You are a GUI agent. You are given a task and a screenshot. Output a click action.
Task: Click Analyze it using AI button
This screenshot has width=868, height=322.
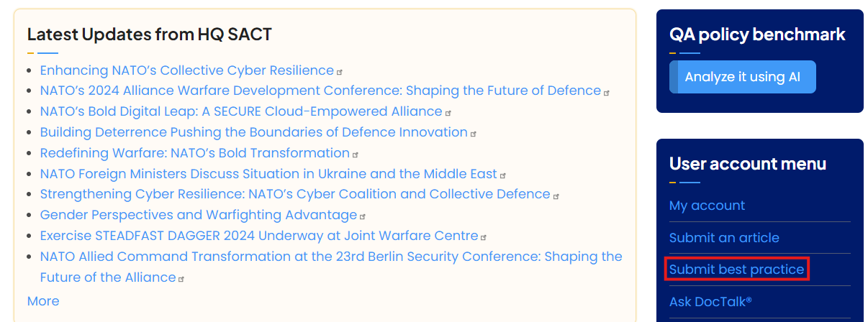tap(743, 77)
